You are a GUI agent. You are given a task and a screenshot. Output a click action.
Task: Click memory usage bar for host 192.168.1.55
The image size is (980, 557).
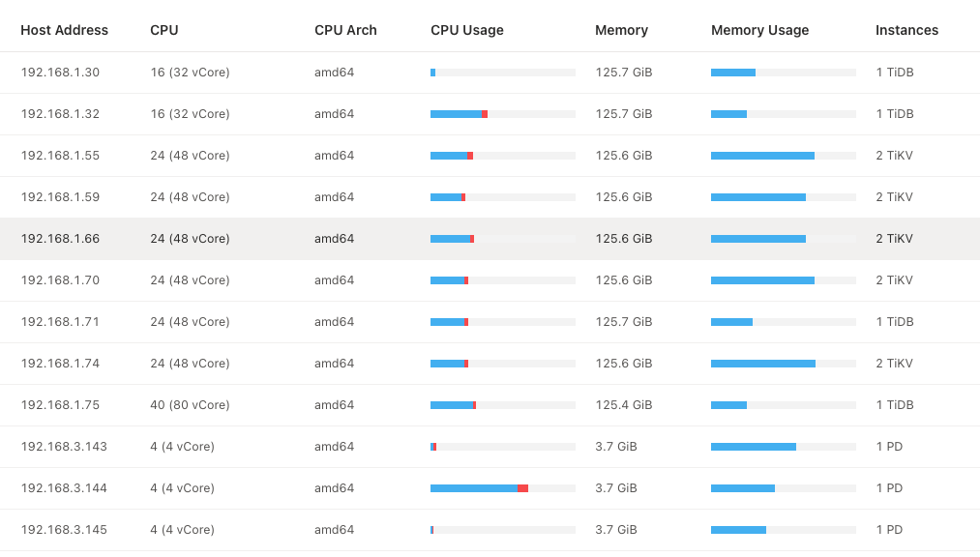pos(784,156)
